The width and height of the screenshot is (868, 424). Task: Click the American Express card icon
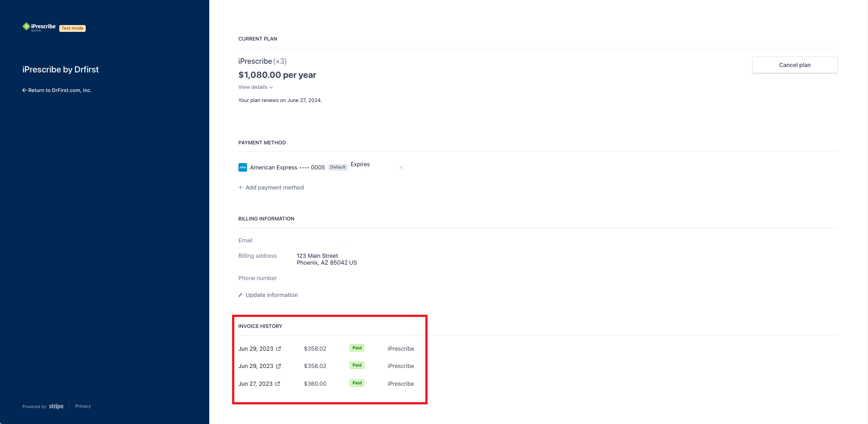point(243,168)
